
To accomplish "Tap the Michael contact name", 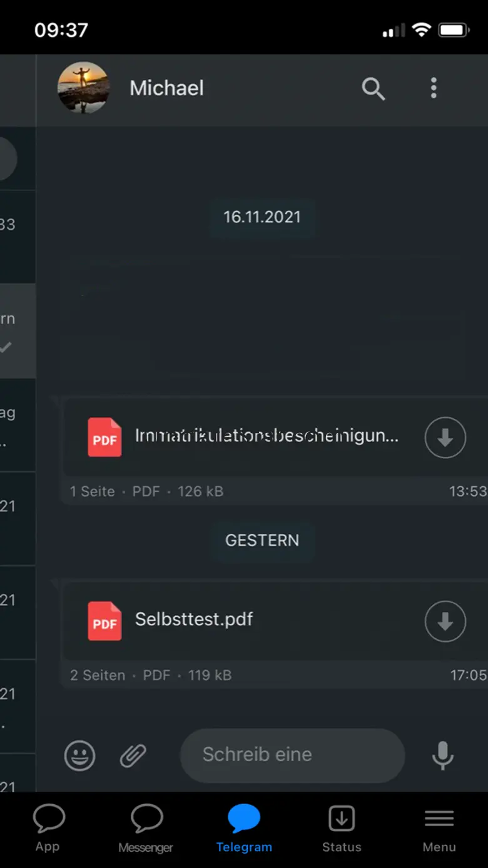I will [x=166, y=88].
